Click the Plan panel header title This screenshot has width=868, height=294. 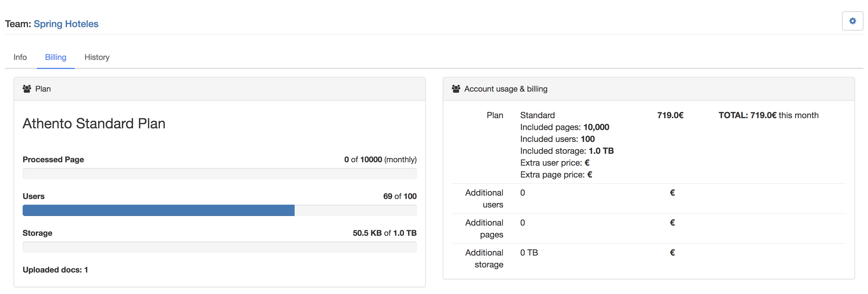click(43, 89)
